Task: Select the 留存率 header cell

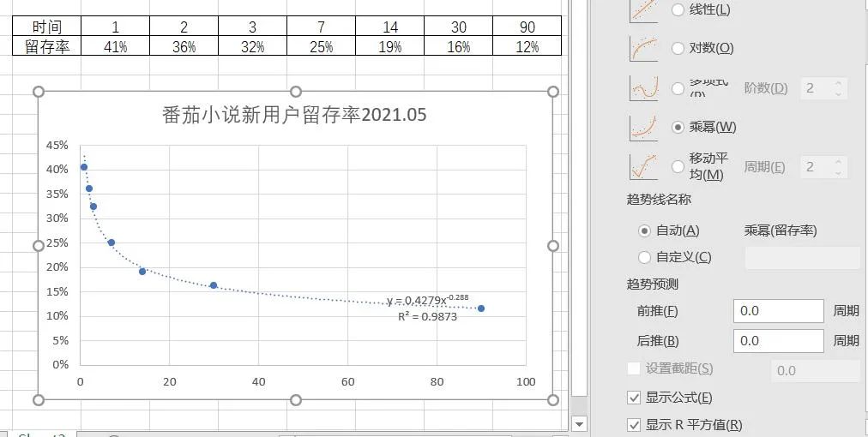Action: coord(47,46)
